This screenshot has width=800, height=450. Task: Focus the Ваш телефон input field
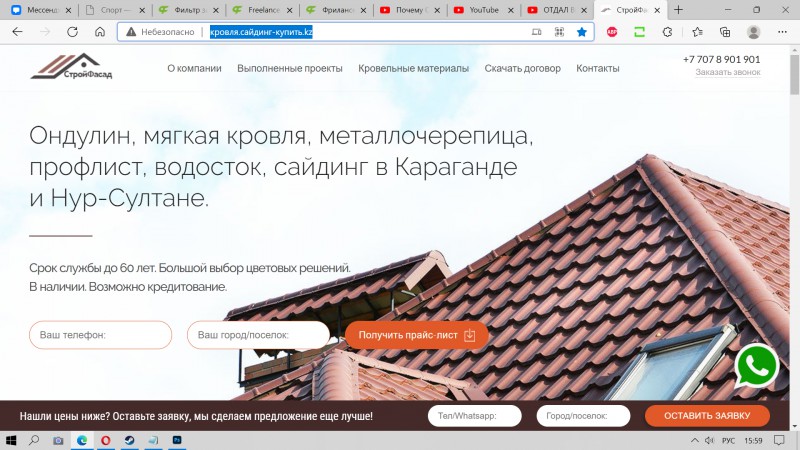[101, 335]
